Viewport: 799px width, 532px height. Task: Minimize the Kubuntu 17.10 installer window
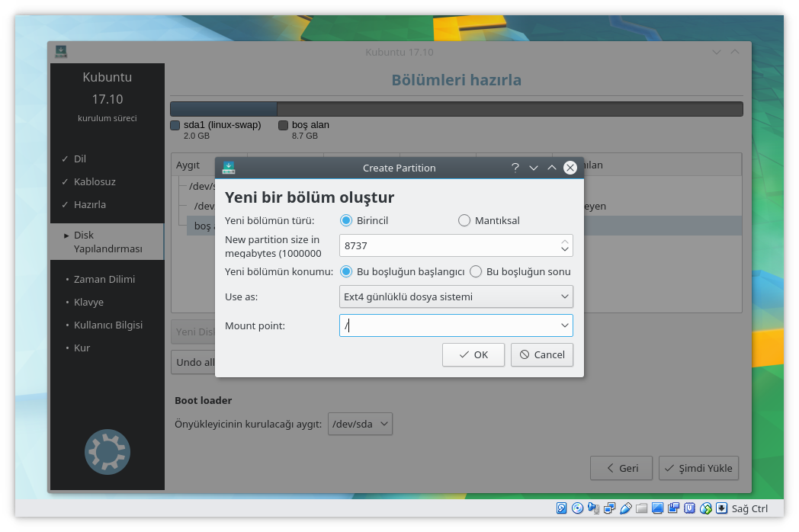pos(717,52)
